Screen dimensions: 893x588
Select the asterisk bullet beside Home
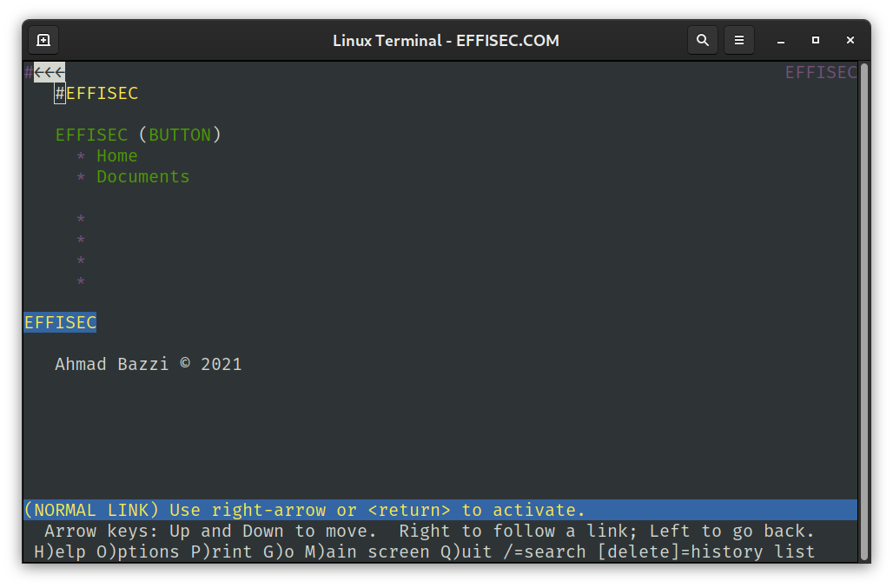pos(80,155)
